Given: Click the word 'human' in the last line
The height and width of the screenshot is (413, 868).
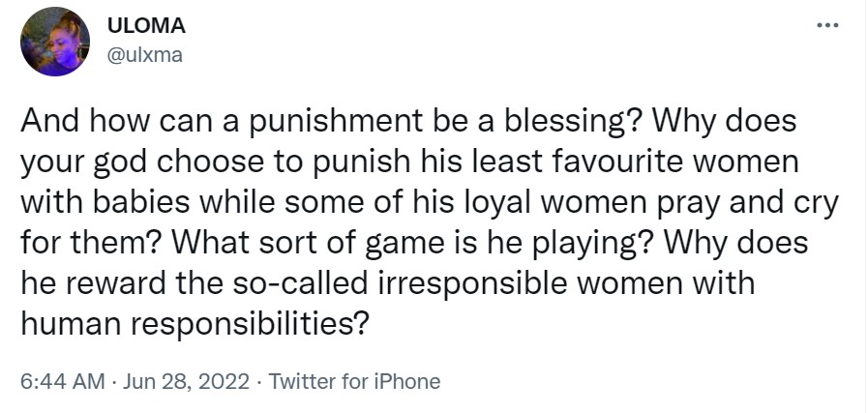Looking at the screenshot, I should click(71, 322).
